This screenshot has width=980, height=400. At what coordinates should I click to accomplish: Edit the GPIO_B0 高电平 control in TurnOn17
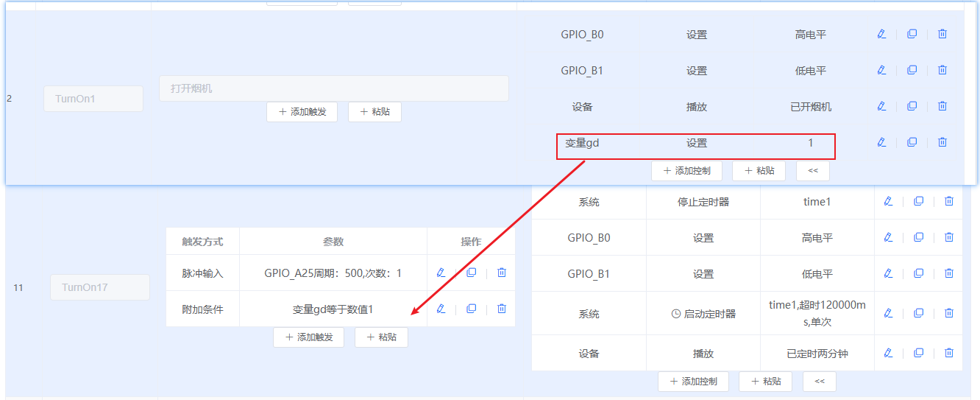[x=888, y=237]
